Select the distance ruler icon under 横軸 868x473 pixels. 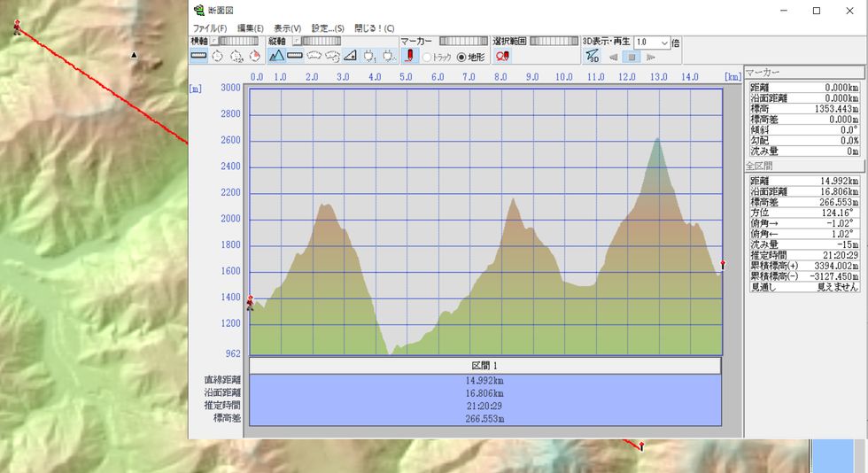(x=198, y=57)
